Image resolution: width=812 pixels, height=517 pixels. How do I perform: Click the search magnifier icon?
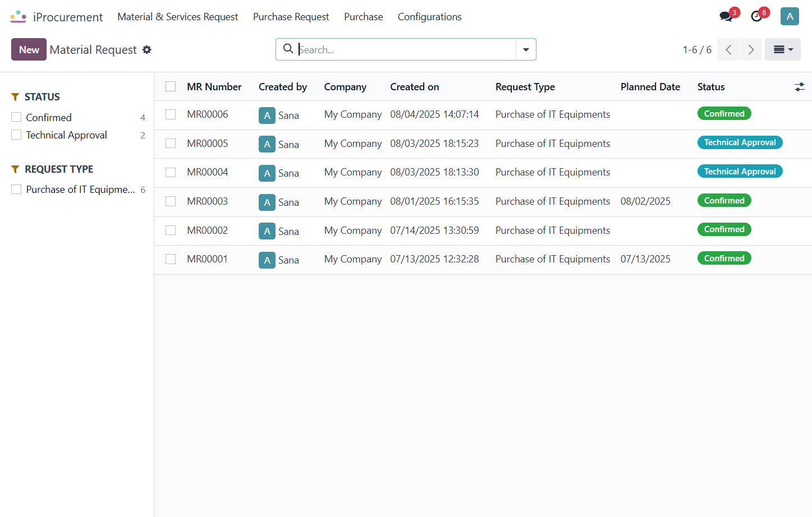(x=288, y=49)
